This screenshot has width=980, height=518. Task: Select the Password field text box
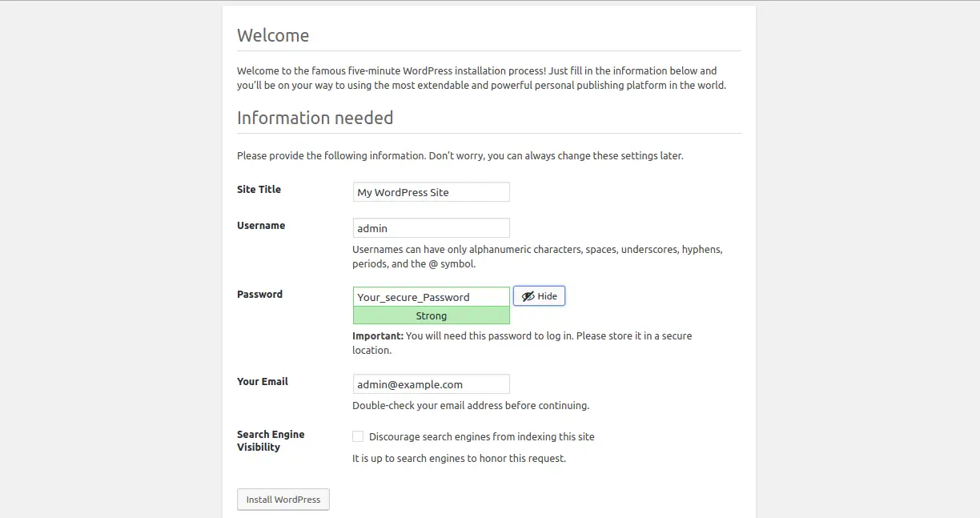[431, 296]
